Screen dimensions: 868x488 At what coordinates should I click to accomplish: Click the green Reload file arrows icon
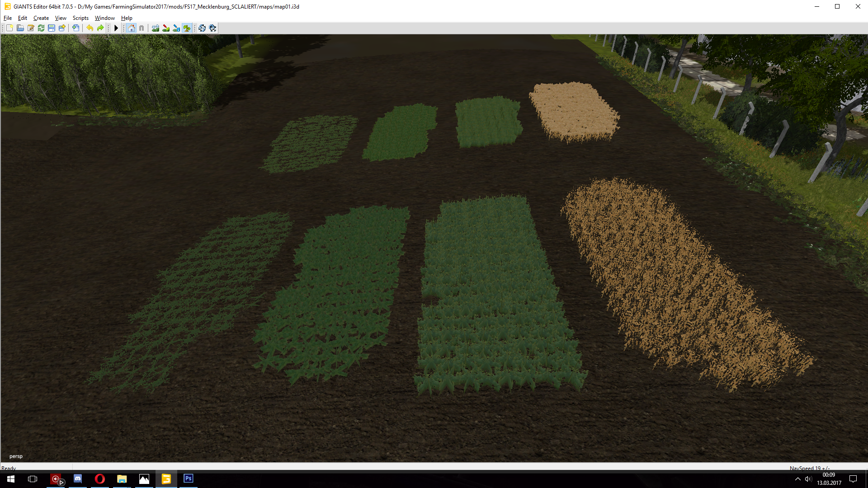tap(41, 28)
